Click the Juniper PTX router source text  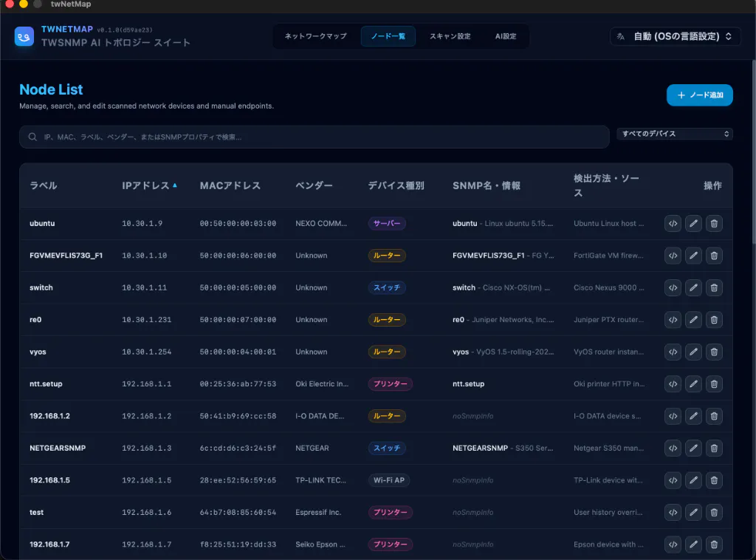(608, 320)
